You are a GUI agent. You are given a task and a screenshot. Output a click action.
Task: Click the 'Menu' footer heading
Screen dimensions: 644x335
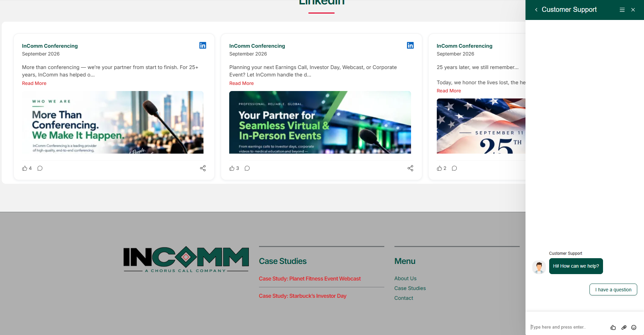coord(405,261)
